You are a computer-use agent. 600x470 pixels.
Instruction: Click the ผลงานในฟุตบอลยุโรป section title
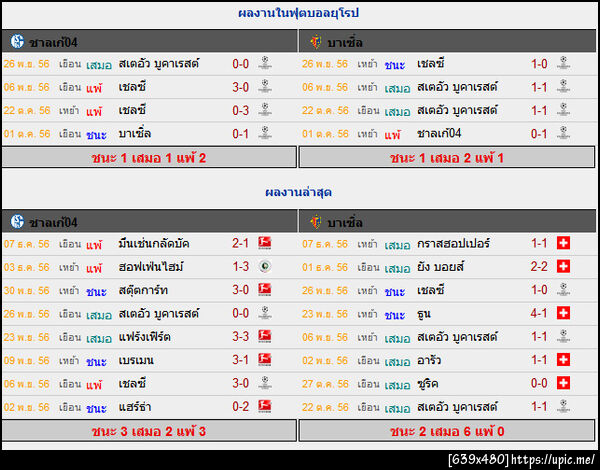click(298, 13)
